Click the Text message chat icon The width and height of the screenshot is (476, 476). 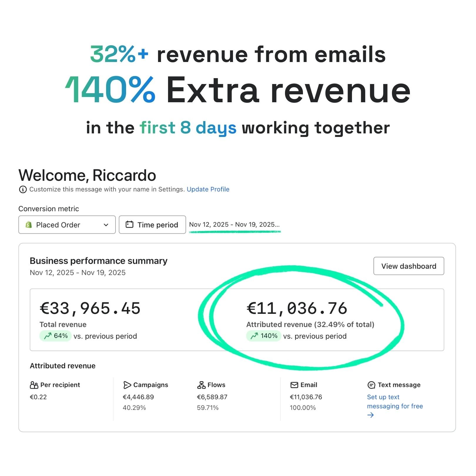point(371,385)
